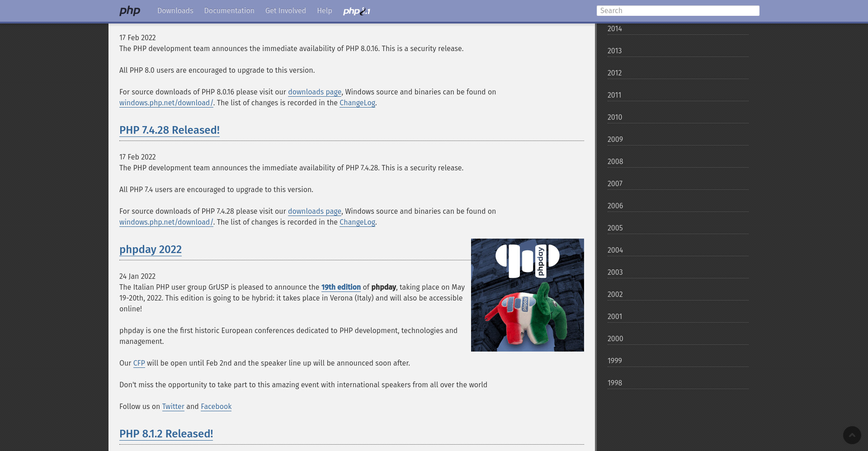
Task: Open the 19th edition link
Action: 341,287
